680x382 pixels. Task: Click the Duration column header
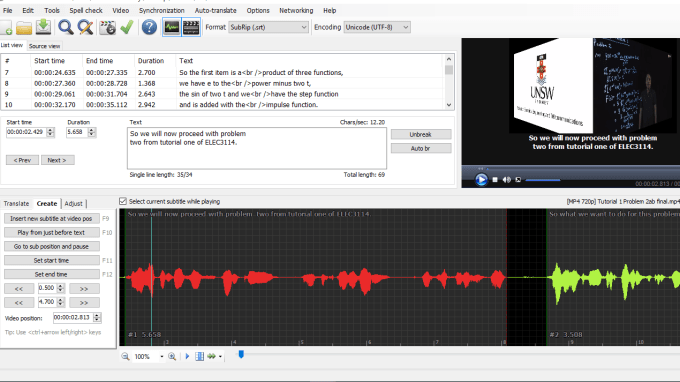(151, 61)
